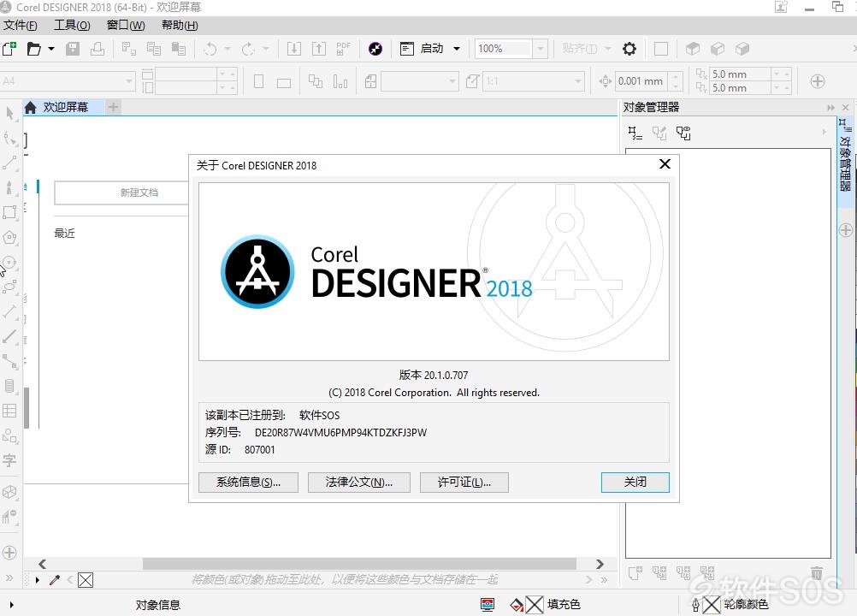
Task: Open the 文件(F) menu
Action: (21, 25)
